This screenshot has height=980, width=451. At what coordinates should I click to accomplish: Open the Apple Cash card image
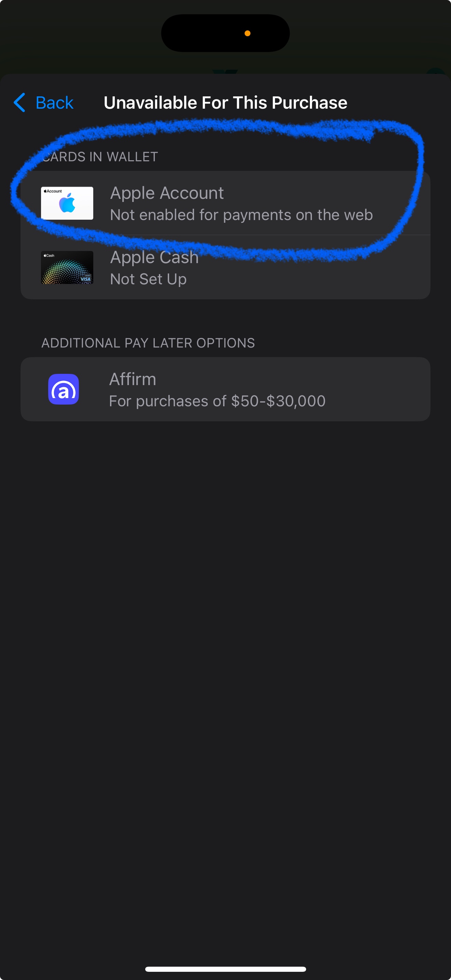[x=67, y=268]
